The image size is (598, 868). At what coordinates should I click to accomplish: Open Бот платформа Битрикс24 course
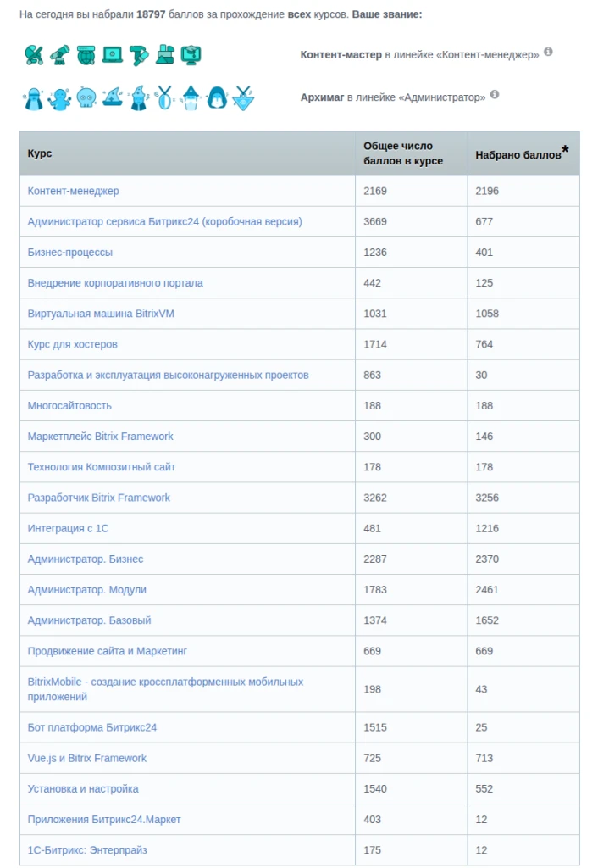[91, 727]
